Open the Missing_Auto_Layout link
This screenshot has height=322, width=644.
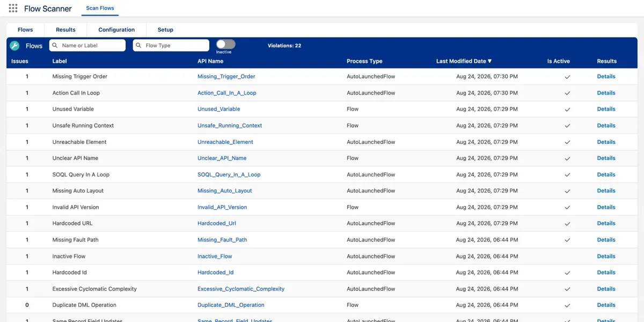[225, 191]
